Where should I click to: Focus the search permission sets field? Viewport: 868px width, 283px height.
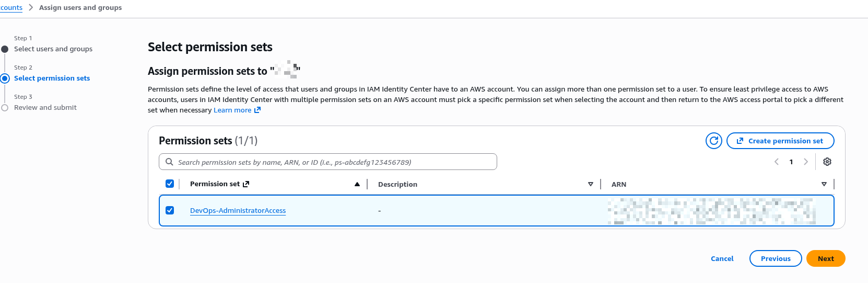pyautogui.click(x=334, y=162)
